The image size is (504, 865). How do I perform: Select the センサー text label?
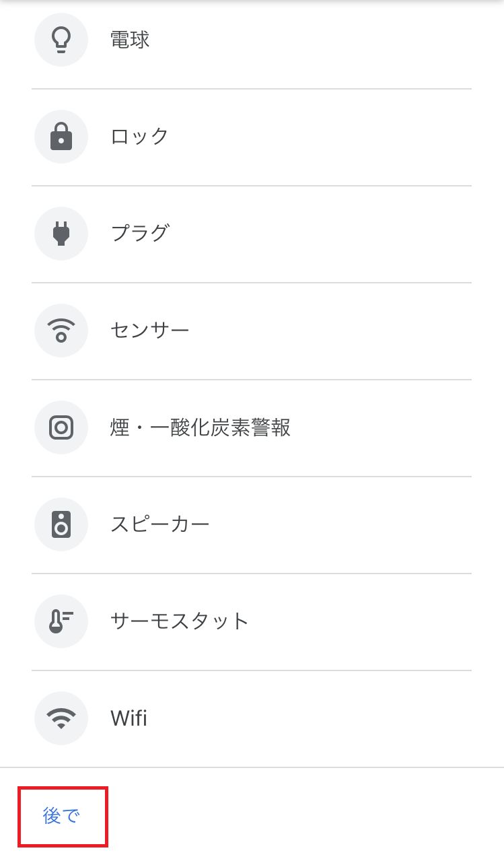pos(149,331)
